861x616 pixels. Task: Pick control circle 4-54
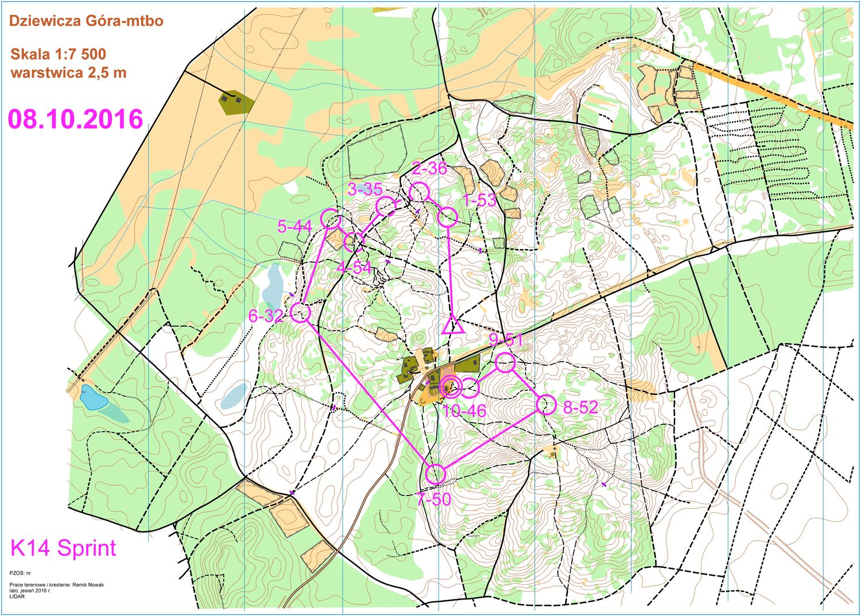click(x=354, y=242)
